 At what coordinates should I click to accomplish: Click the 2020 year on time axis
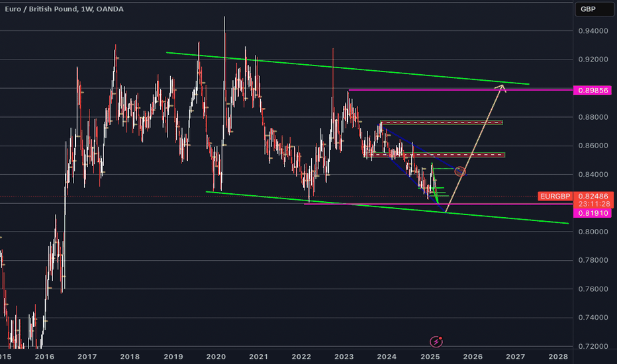coord(216,357)
